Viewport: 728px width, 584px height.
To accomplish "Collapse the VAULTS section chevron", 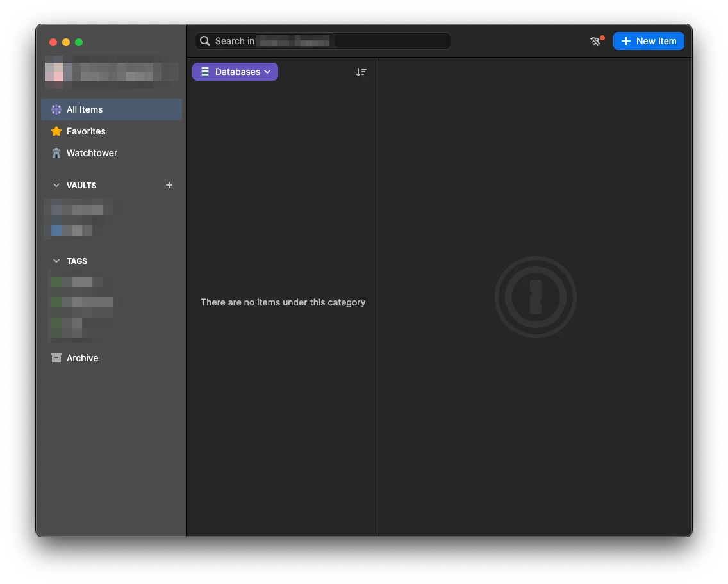I will (x=56, y=186).
